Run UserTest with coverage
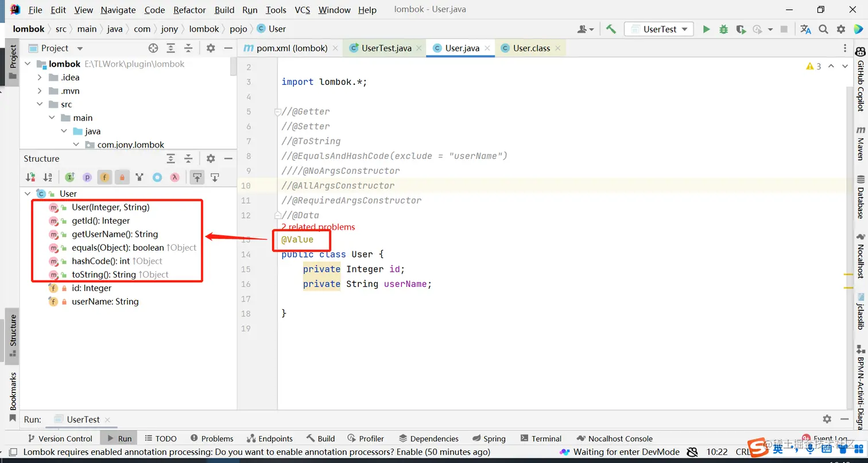Viewport: 868px width, 463px height. pos(741,29)
